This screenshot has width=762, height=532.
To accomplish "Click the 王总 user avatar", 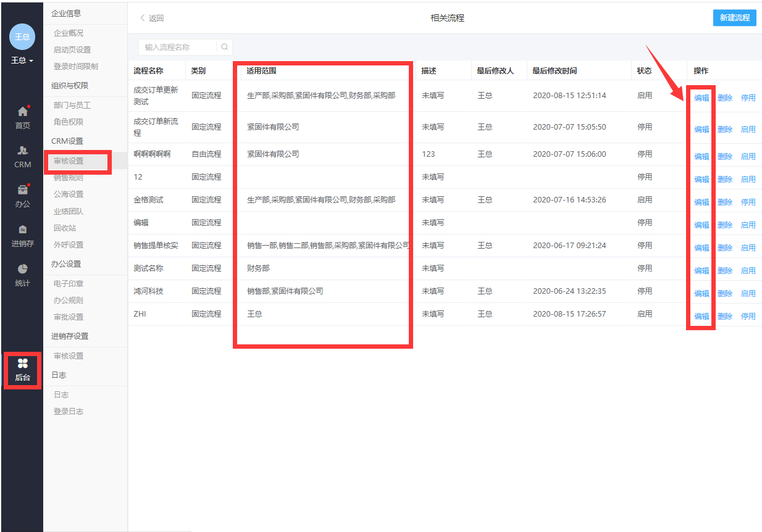I will point(22,37).
